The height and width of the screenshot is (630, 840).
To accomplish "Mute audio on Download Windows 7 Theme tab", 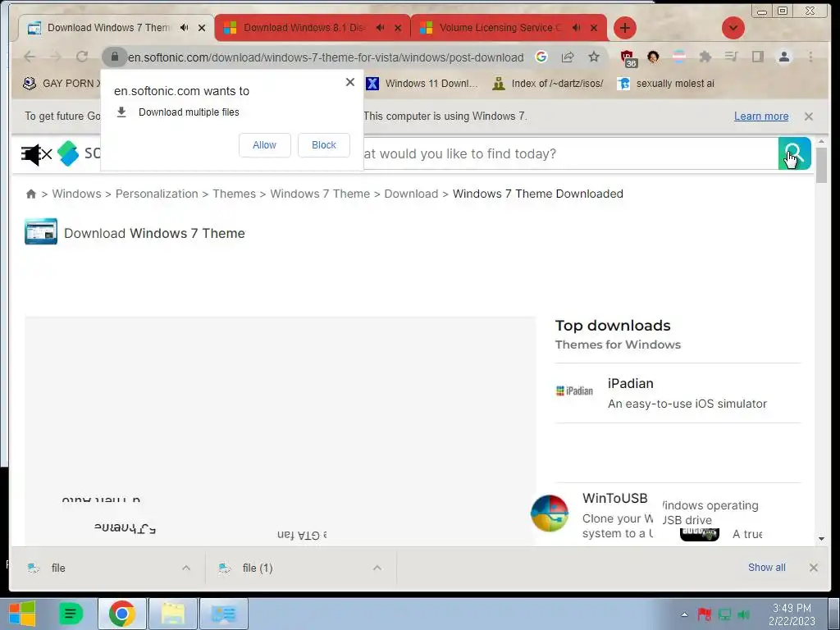I will pyautogui.click(x=185, y=28).
